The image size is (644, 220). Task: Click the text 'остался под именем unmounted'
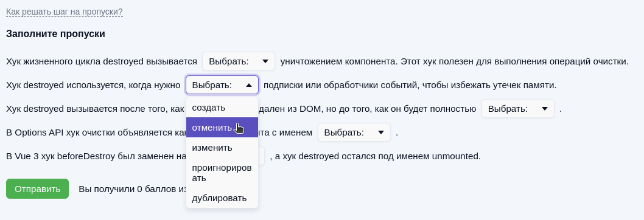pyautogui.click(x=411, y=156)
